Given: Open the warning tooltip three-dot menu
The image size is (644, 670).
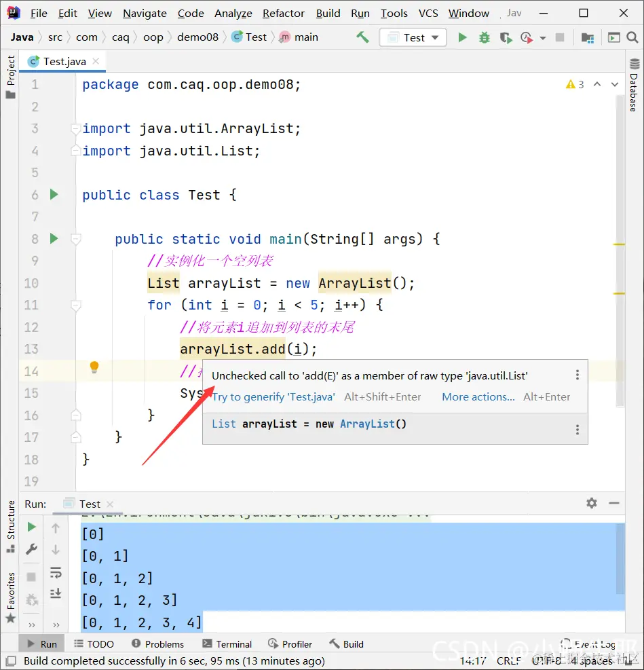Looking at the screenshot, I should point(577,375).
